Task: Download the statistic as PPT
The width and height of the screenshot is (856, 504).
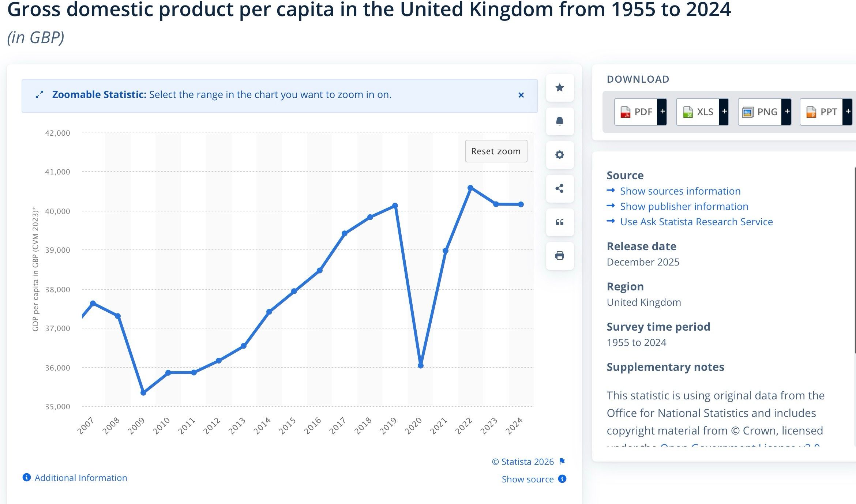Action: tap(822, 112)
